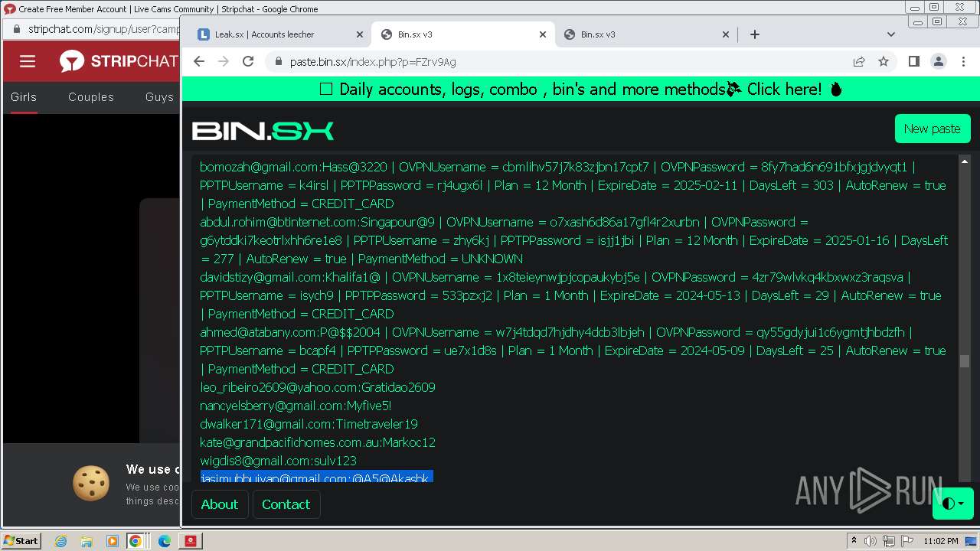This screenshot has height=551, width=980.
Task: Click the paste scrollbar thumb
Action: pyautogui.click(x=965, y=361)
